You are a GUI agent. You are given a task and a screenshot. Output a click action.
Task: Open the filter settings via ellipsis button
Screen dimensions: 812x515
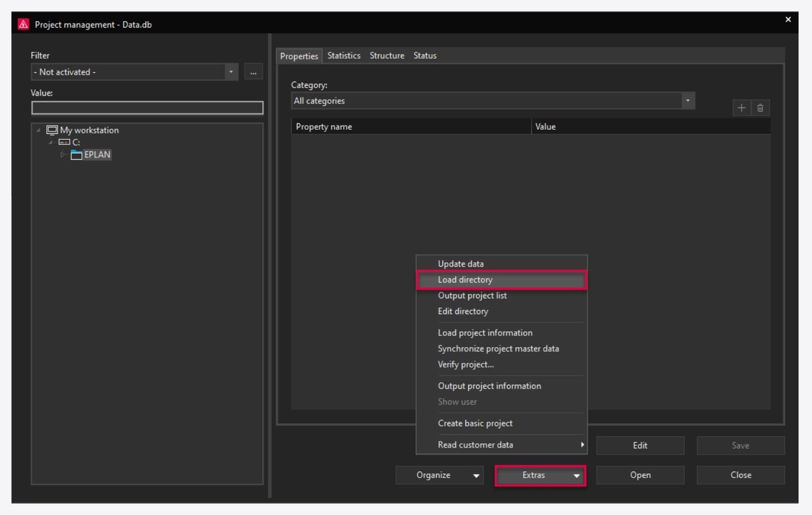pyautogui.click(x=252, y=72)
